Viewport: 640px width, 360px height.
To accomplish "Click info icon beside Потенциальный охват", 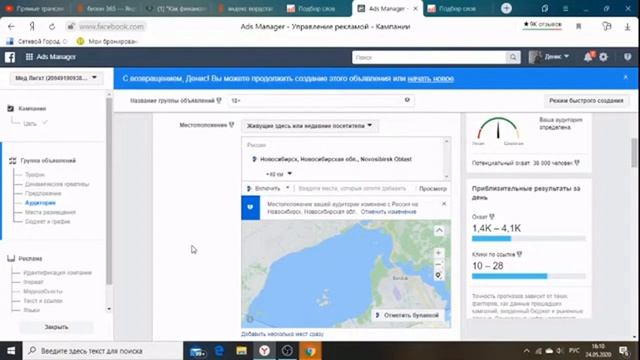I will (x=577, y=163).
